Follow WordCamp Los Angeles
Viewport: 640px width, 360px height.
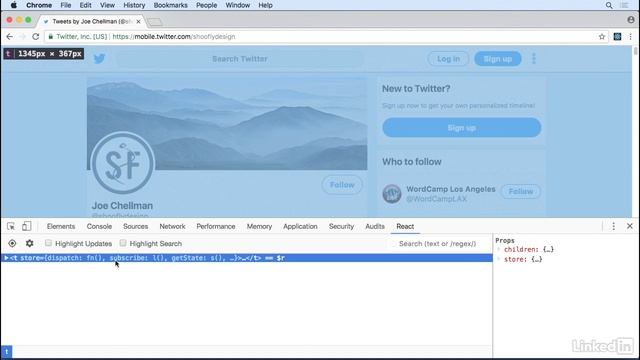(x=521, y=191)
